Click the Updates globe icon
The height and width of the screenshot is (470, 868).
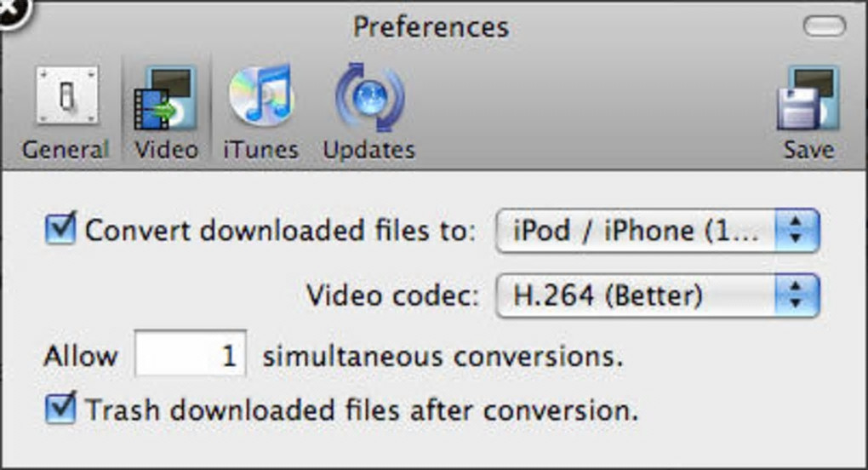368,98
